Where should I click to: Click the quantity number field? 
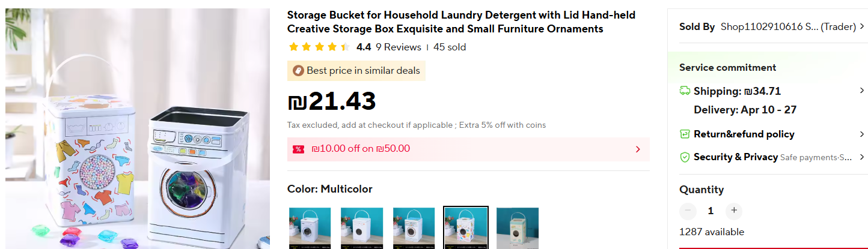(x=711, y=211)
